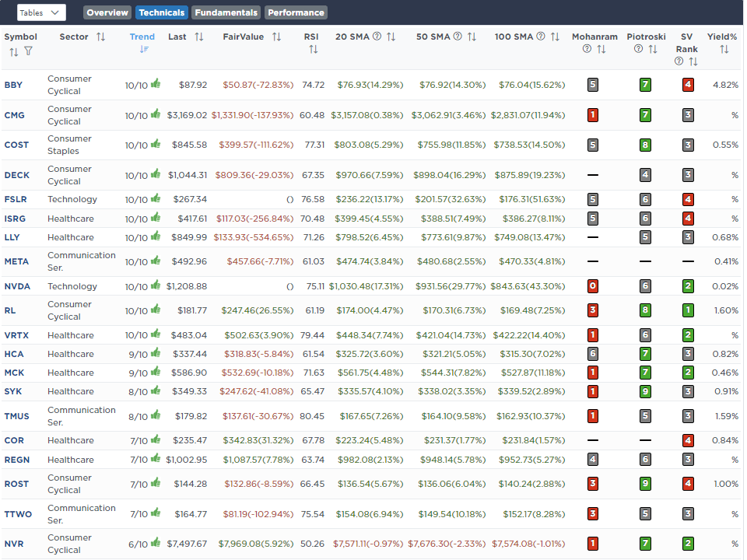Toggle the Trend sort-descending icon
Screen dimensions: 747x560
144,49
